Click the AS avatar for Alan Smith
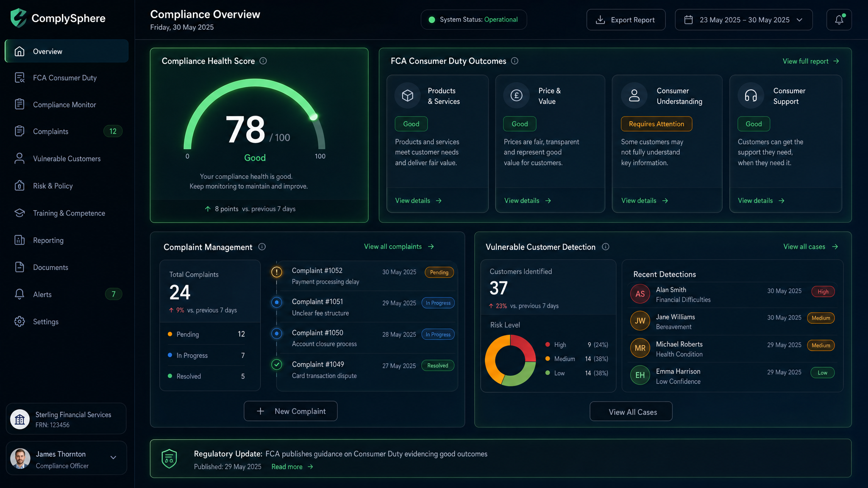 [x=640, y=294]
